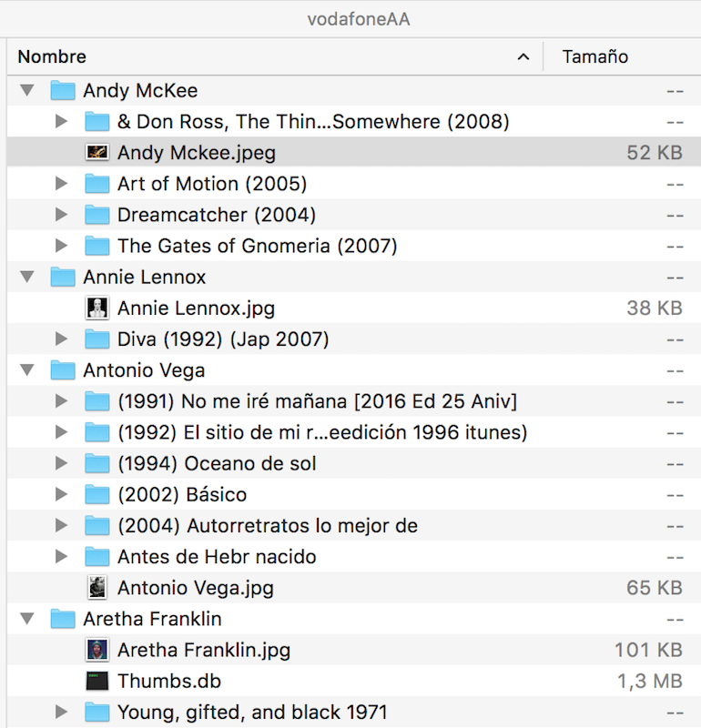Select the 'Andy McKee' folder name
Screen dimensions: 701x728
[x=140, y=90]
